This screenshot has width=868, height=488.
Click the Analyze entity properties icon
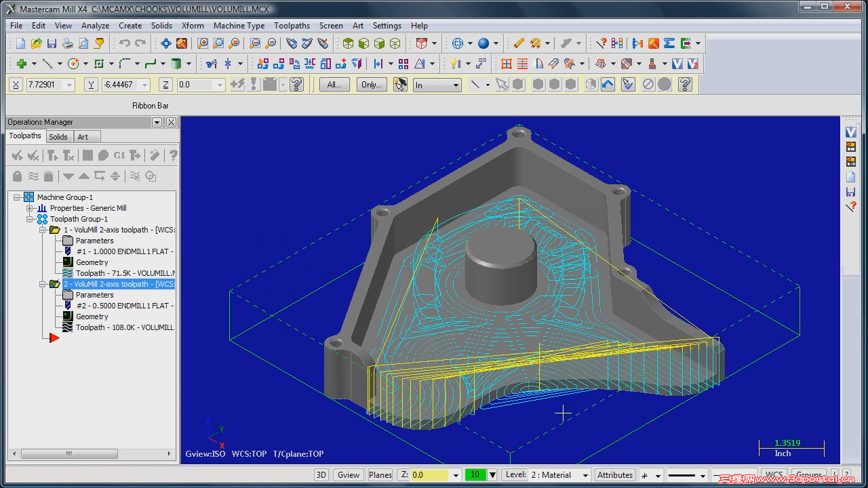pyautogui.click(x=601, y=43)
